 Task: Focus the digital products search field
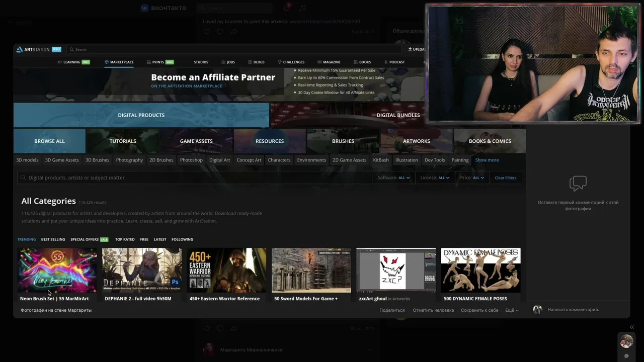(194, 177)
